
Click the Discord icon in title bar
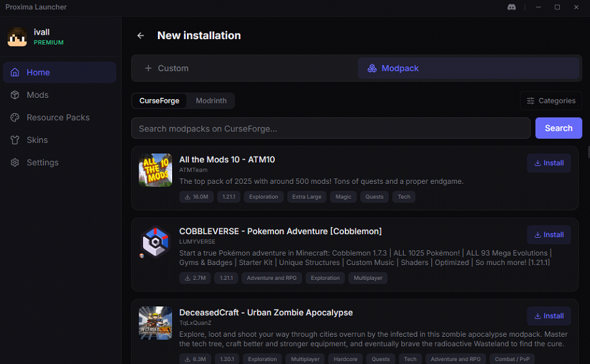[511, 7]
